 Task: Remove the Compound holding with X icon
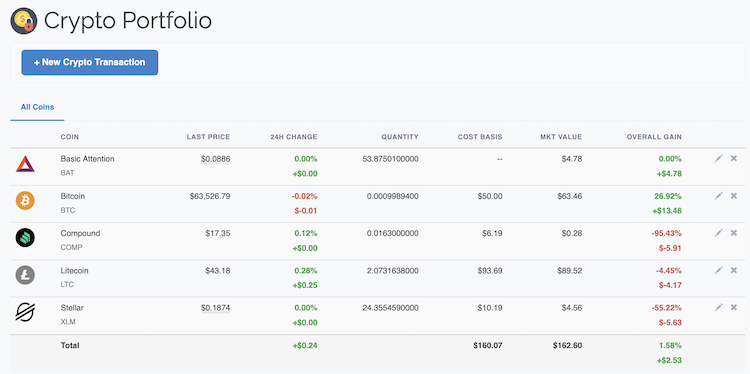tap(734, 233)
